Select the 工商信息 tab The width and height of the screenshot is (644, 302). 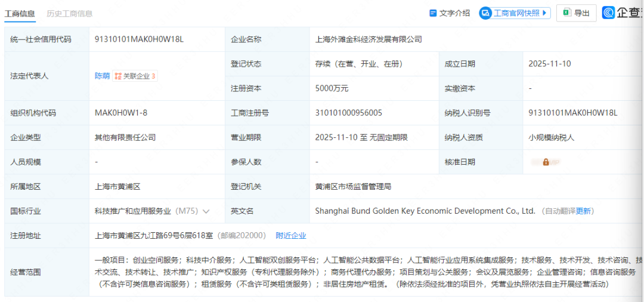tap(19, 14)
